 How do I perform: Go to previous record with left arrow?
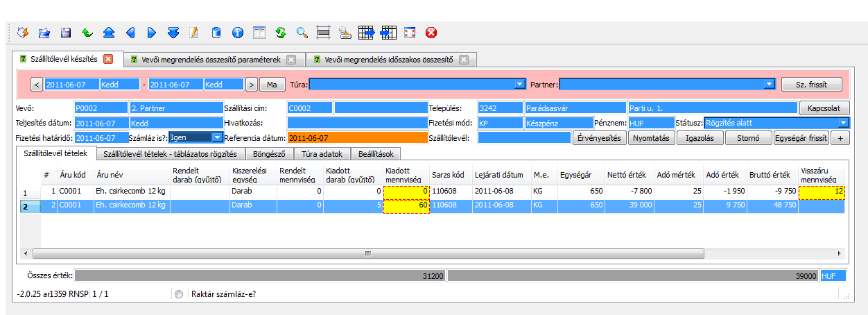tap(130, 32)
